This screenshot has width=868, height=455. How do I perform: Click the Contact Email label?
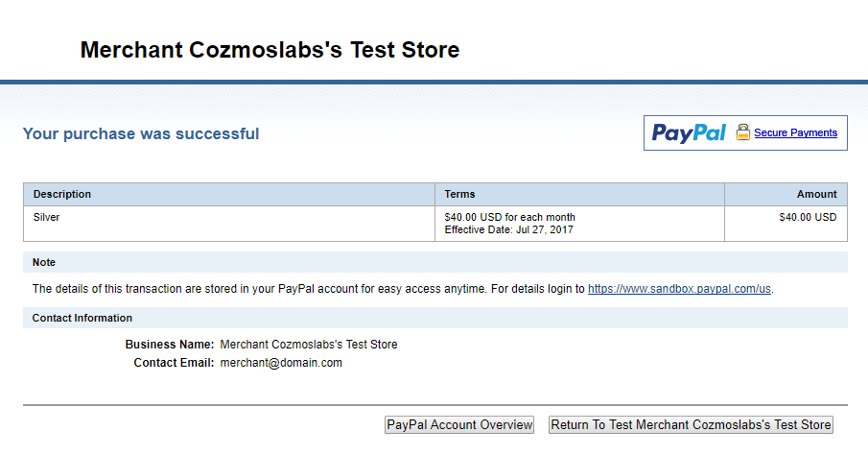pos(174,363)
